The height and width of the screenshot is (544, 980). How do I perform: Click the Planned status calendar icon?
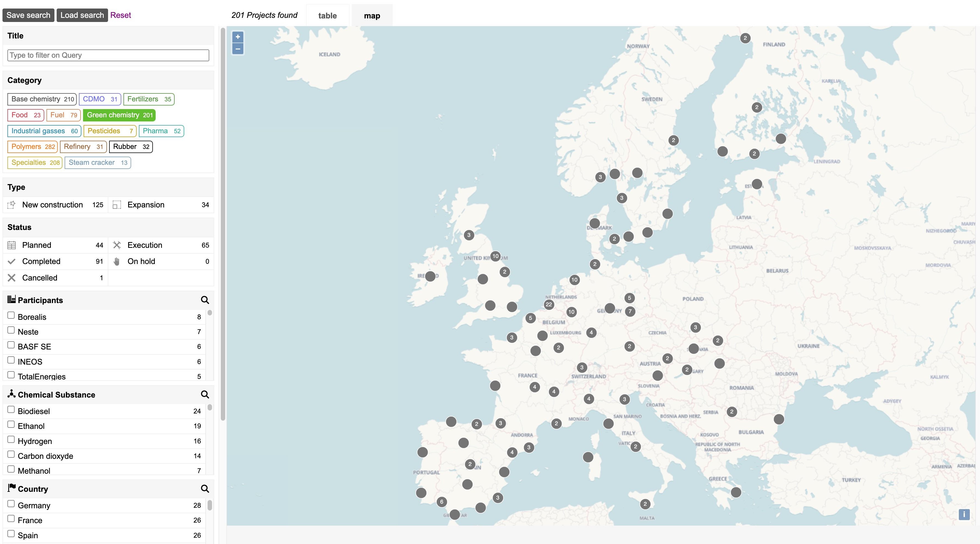[x=12, y=245]
